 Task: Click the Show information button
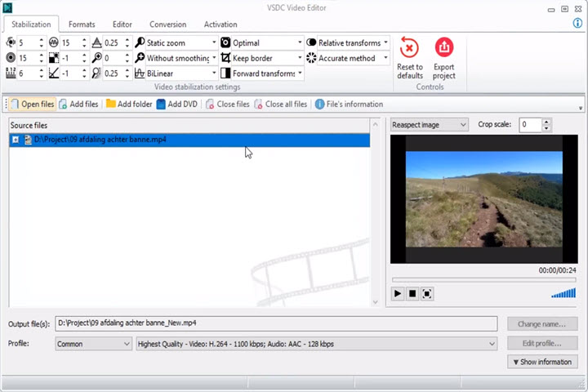[x=543, y=362]
